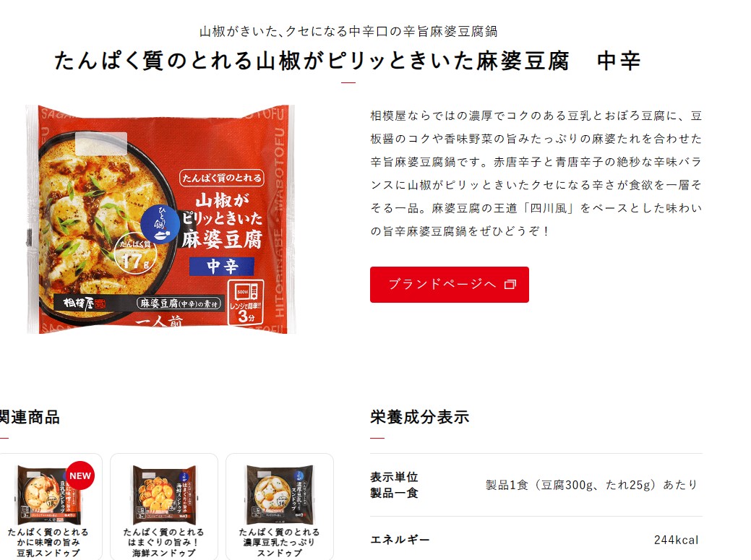Open the main mapo tofu product image
Image resolution: width=751 pixels, height=560 pixels.
pos(160,219)
